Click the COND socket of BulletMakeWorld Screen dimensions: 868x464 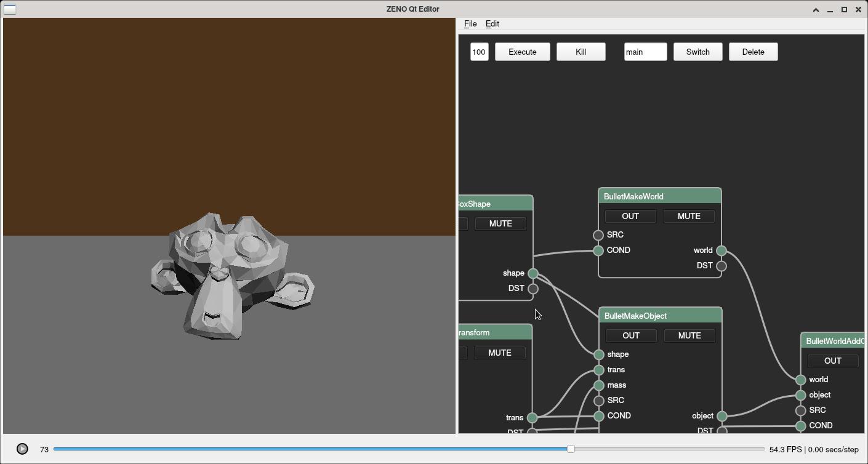[598, 250]
